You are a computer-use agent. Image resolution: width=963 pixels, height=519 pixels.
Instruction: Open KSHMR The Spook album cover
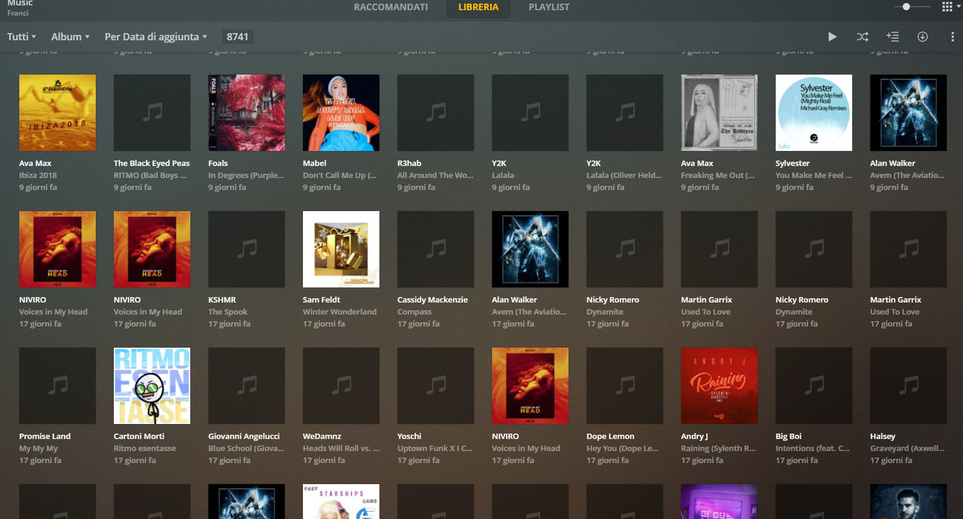tap(246, 249)
